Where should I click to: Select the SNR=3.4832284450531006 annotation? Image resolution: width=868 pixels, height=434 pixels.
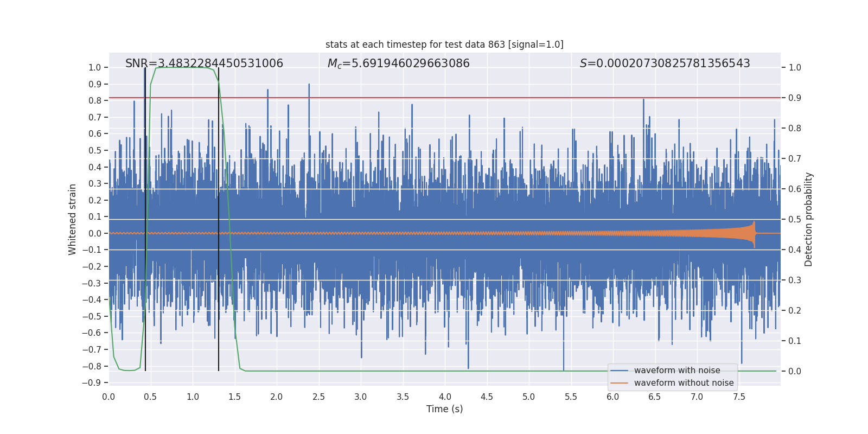pyautogui.click(x=204, y=63)
